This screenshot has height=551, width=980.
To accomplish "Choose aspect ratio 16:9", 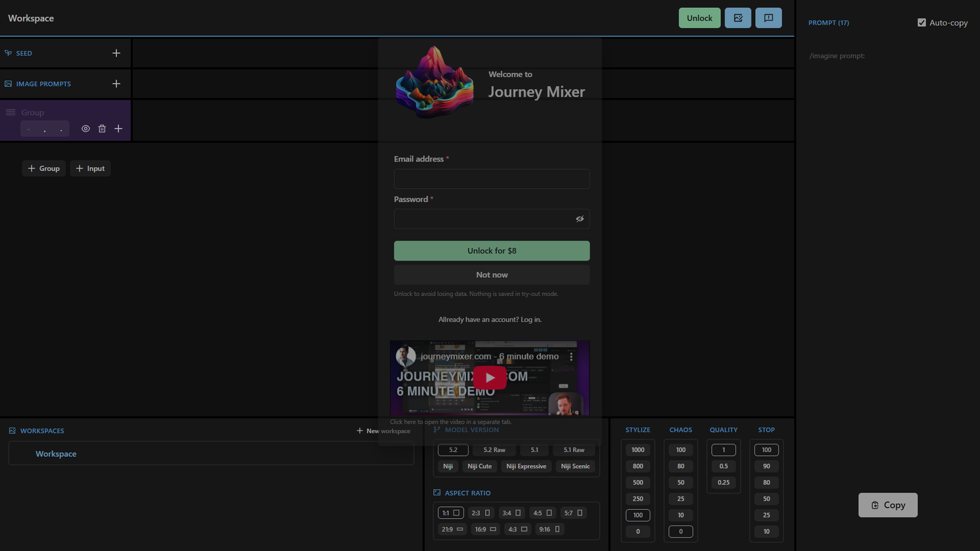I will (x=486, y=530).
